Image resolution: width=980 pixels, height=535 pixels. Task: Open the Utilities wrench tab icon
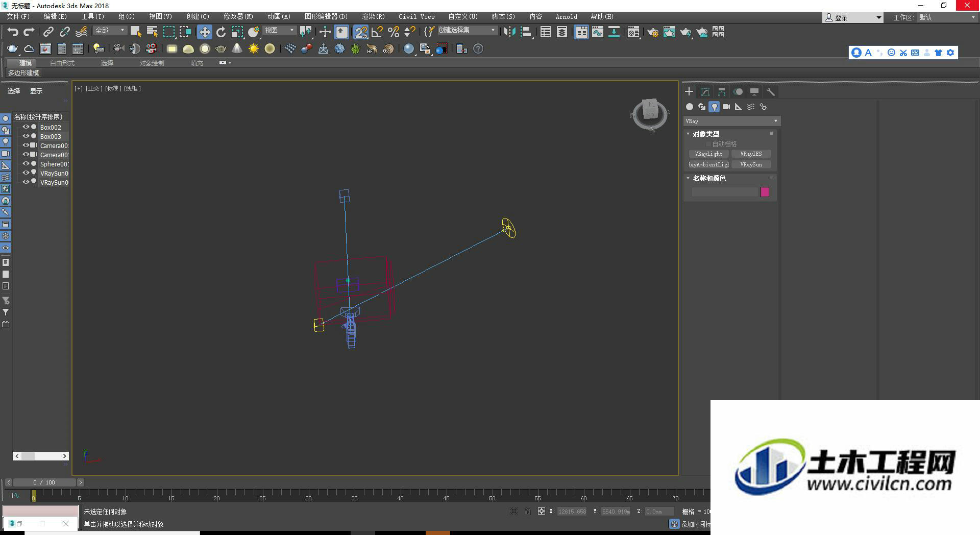point(771,91)
